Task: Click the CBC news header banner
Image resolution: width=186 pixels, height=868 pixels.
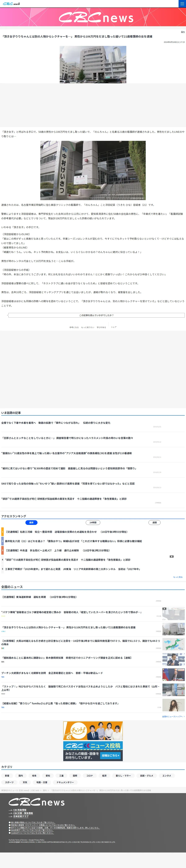Action: [x=93, y=17]
